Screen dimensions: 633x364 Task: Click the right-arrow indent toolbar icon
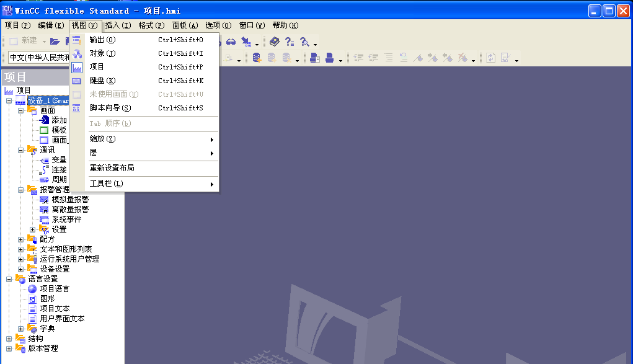coord(358,58)
